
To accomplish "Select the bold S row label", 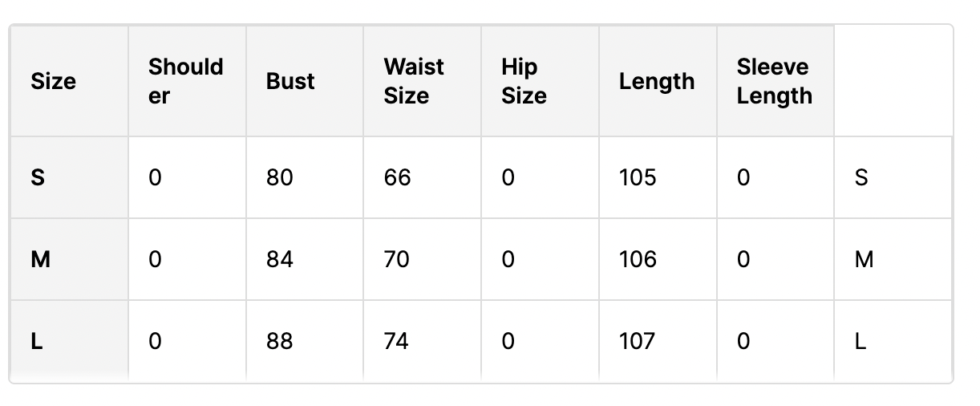I will pyautogui.click(x=38, y=177).
